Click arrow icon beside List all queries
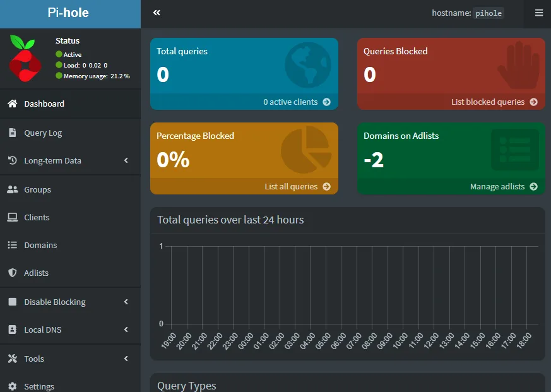Image resolution: width=551 pixels, height=392 pixels. click(326, 186)
